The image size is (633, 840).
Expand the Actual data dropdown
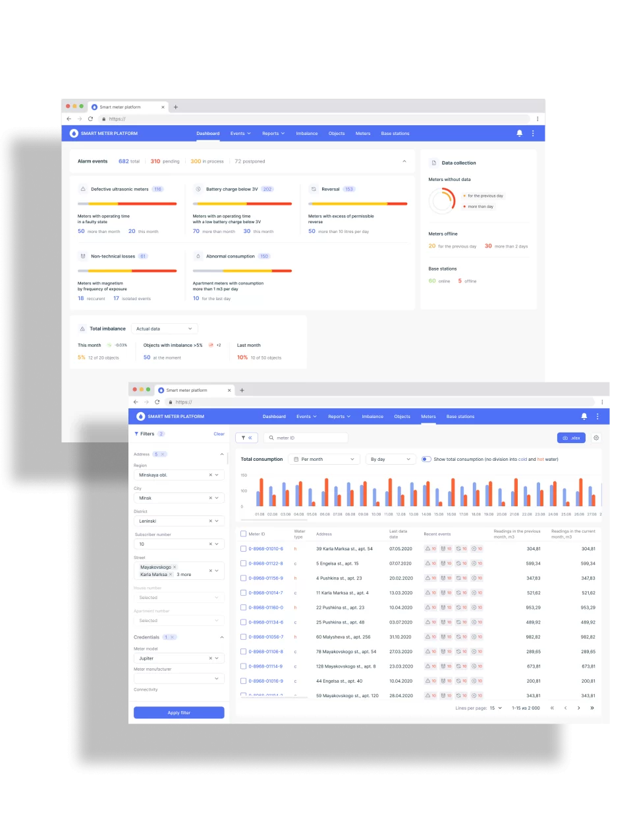click(165, 328)
